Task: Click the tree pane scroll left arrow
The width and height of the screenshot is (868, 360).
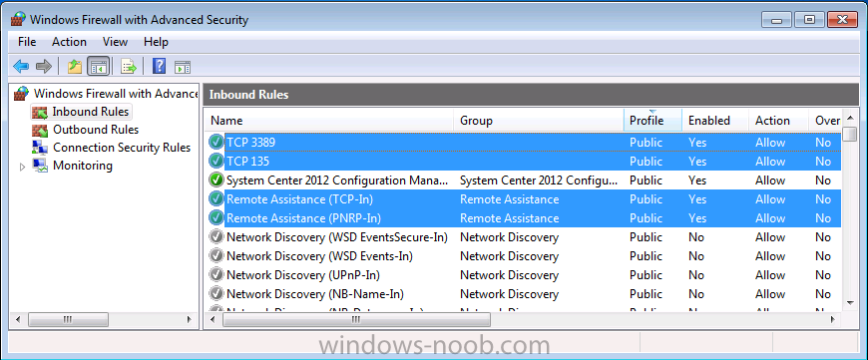Action: (18, 320)
